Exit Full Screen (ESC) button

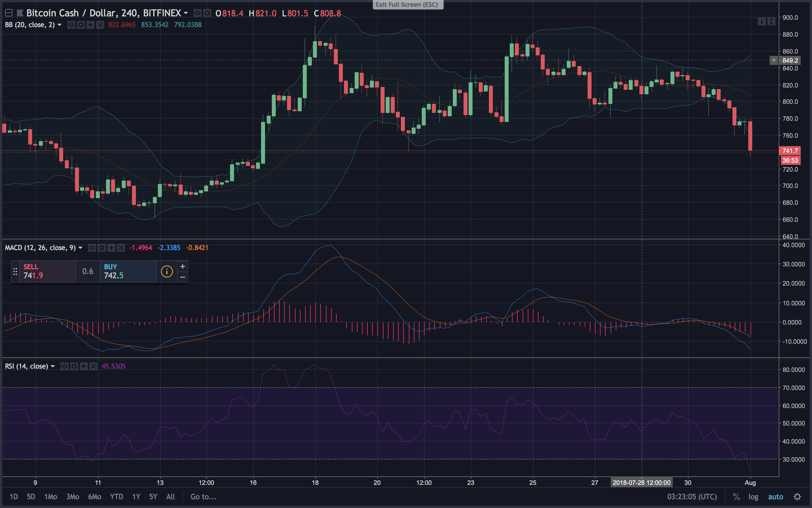pyautogui.click(x=408, y=5)
